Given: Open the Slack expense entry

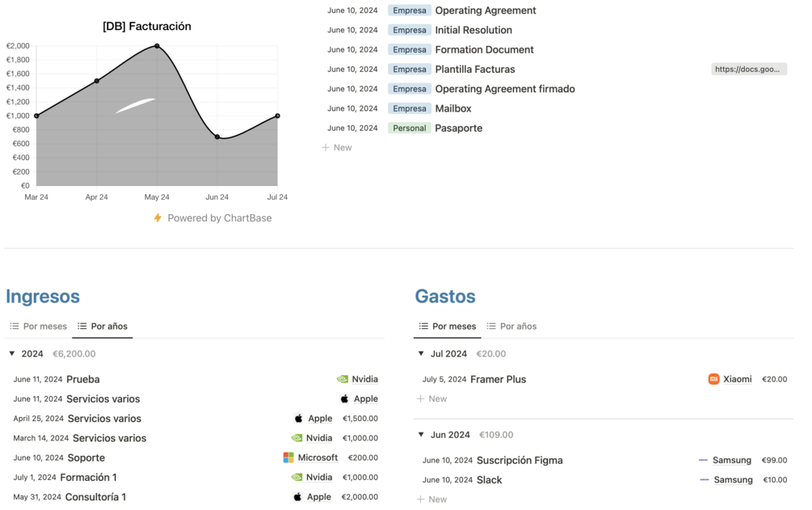Looking at the screenshot, I should point(490,480).
